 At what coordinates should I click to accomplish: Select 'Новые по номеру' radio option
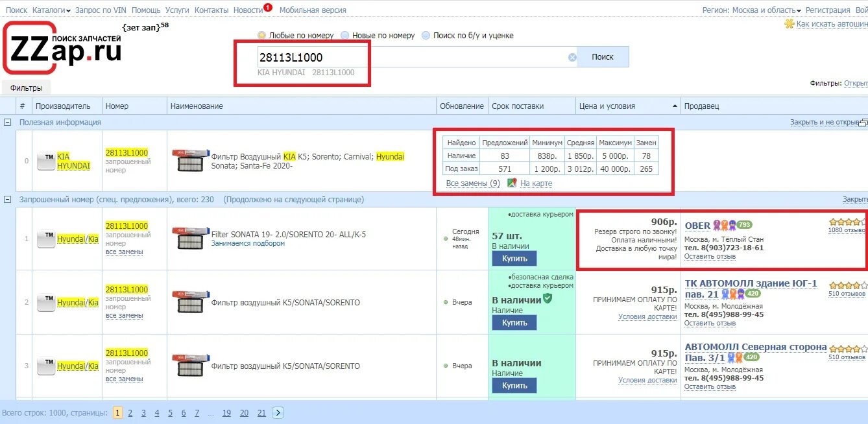point(344,36)
